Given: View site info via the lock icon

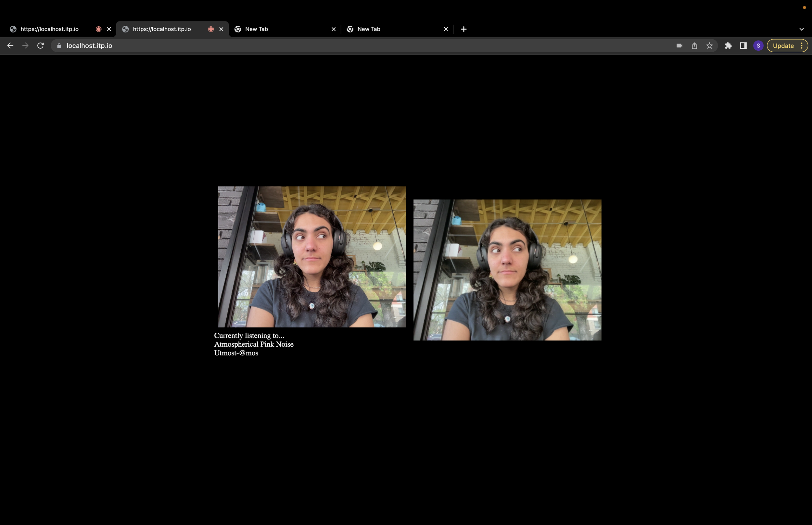Looking at the screenshot, I should pos(59,46).
